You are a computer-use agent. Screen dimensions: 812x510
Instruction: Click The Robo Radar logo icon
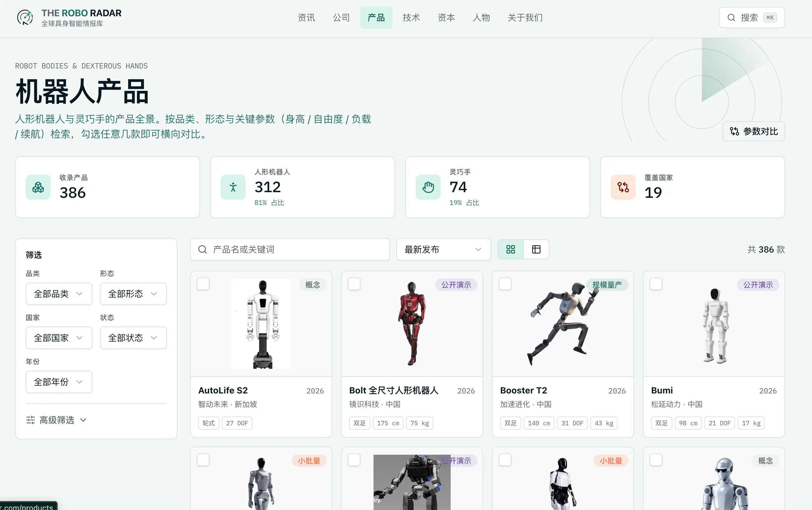click(25, 17)
